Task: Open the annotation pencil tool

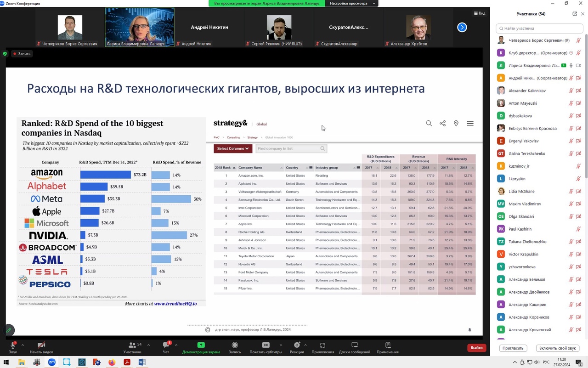Action: [8, 330]
